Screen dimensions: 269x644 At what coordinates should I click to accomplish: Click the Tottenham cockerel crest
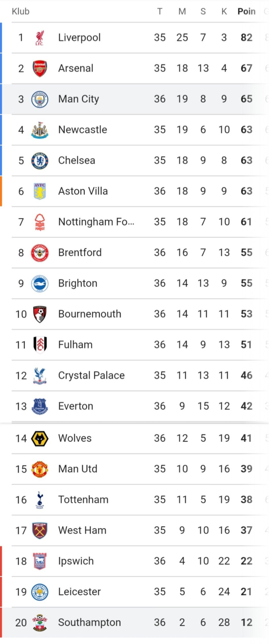(x=40, y=500)
